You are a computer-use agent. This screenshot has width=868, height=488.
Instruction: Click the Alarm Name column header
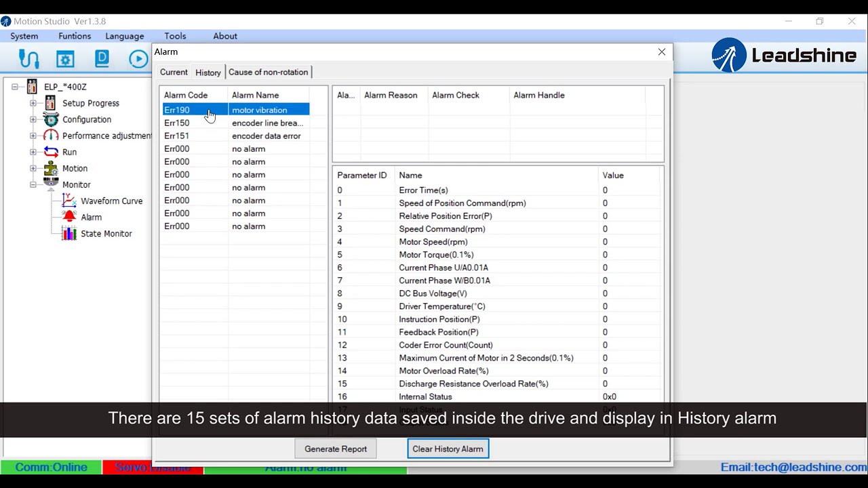[269, 95]
